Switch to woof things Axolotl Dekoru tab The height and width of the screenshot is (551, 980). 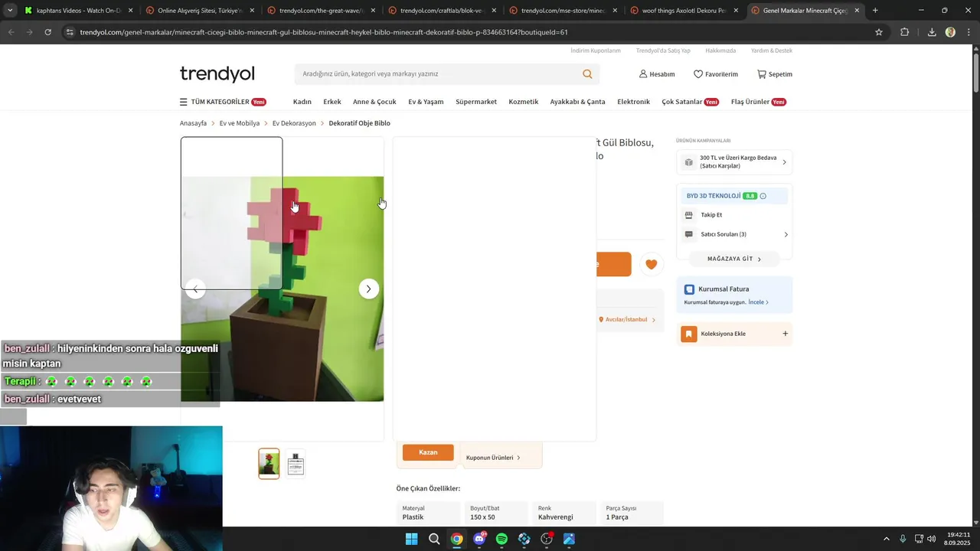[x=683, y=11]
